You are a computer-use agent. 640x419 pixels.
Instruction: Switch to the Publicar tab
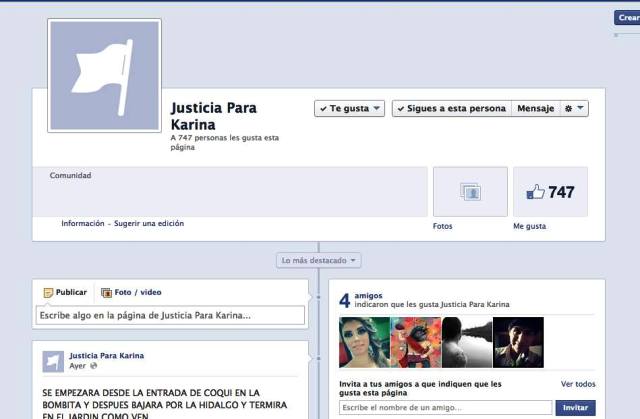click(x=65, y=293)
